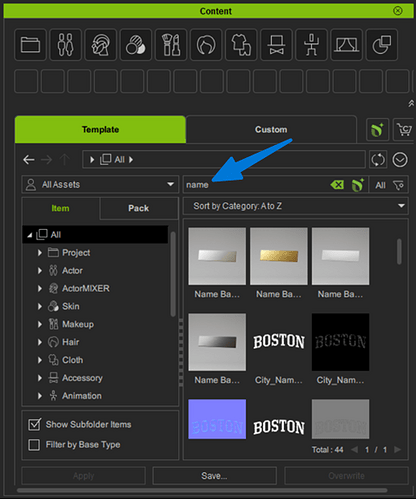This screenshot has width=416, height=500.
Task: Go forward with right arrow
Action: tap(46, 160)
